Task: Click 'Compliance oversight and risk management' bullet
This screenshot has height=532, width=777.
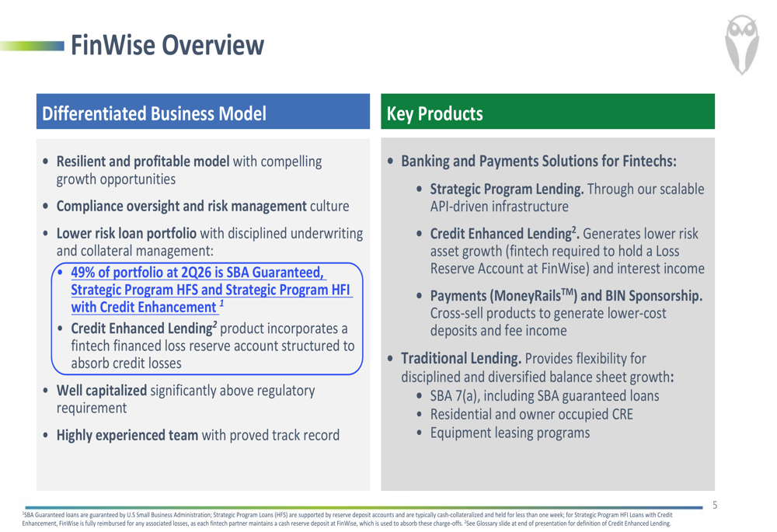Action: 203,206
